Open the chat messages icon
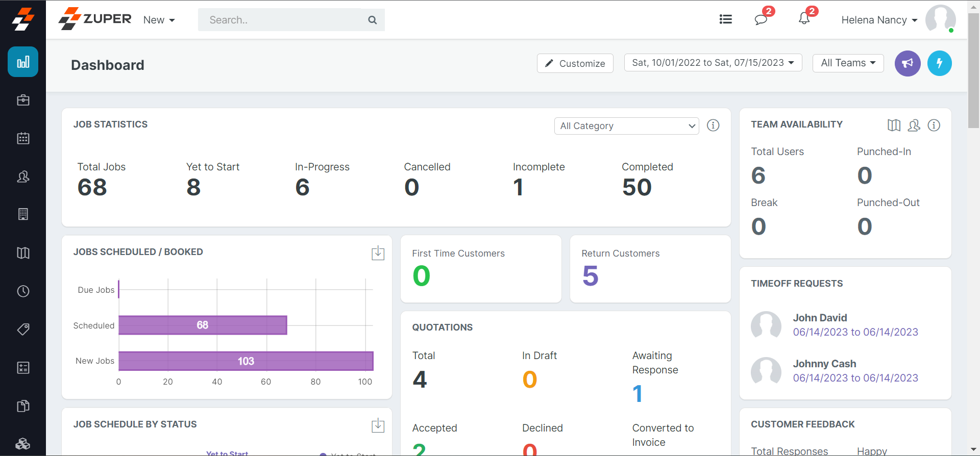The height and width of the screenshot is (456, 980). (761, 19)
